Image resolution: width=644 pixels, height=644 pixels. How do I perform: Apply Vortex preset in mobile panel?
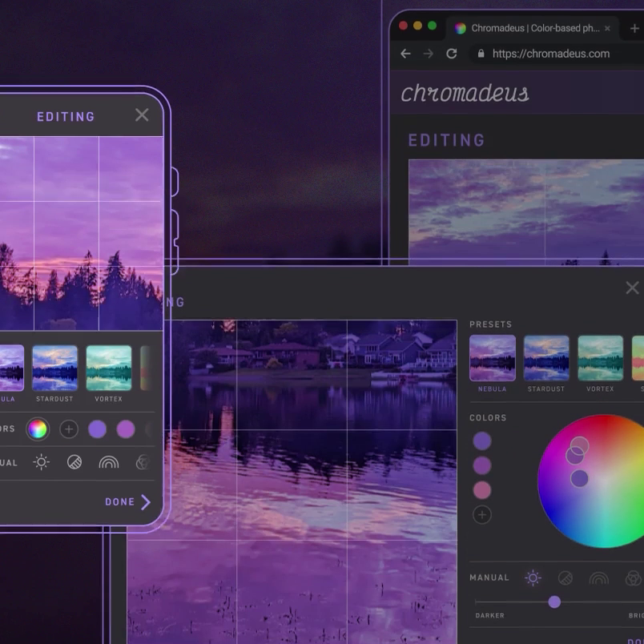(x=109, y=368)
